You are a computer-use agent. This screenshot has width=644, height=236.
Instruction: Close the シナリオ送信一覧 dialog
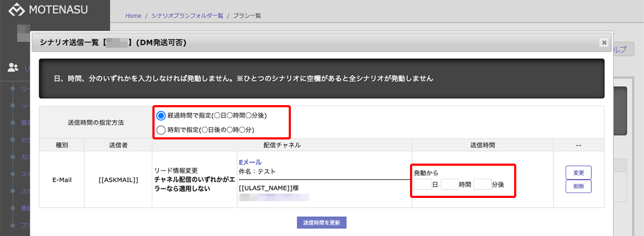pyautogui.click(x=604, y=42)
